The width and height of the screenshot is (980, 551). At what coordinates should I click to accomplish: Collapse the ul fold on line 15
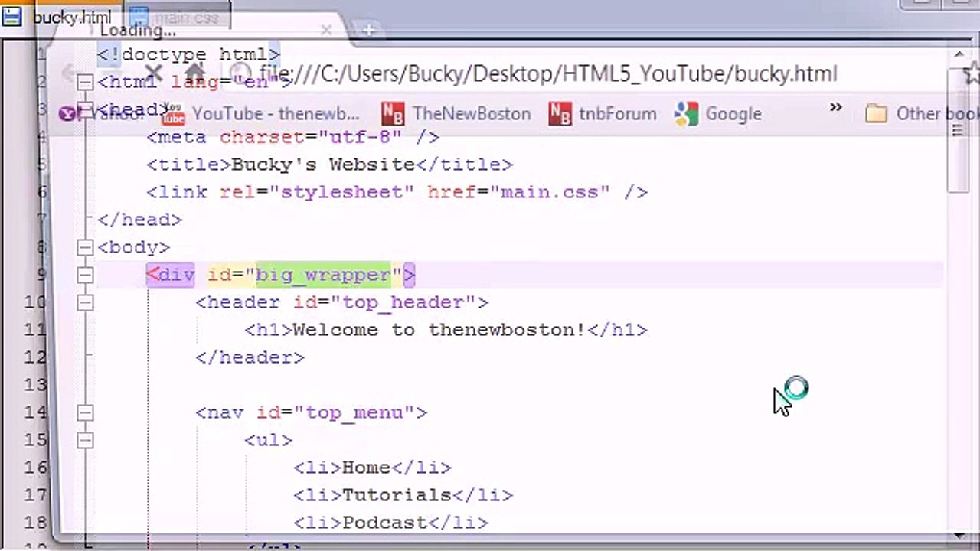pyautogui.click(x=85, y=440)
